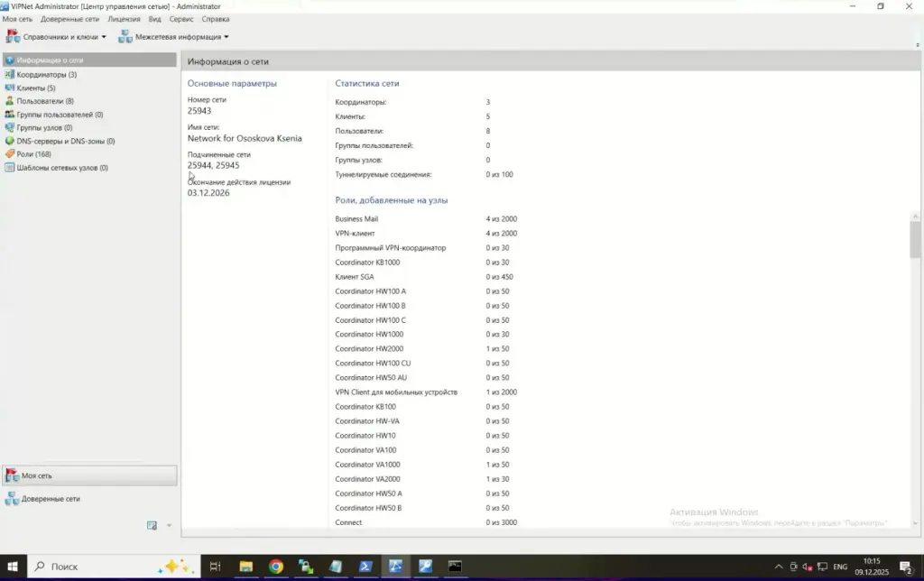Click the muted volume tray icon

(808, 567)
